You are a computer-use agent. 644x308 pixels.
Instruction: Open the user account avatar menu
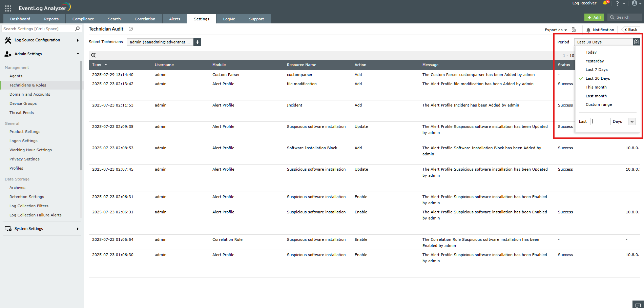click(x=635, y=3)
